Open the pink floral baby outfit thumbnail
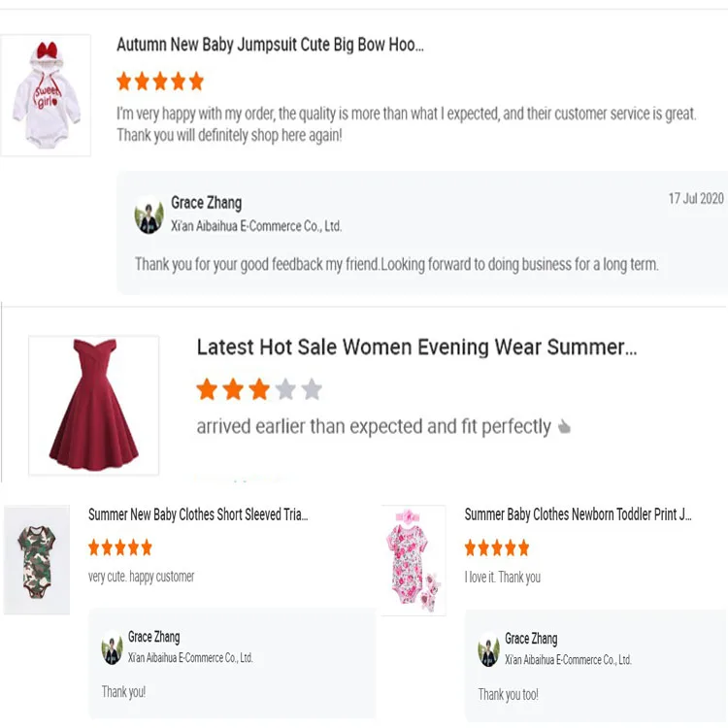The image size is (728, 728). coord(414,560)
